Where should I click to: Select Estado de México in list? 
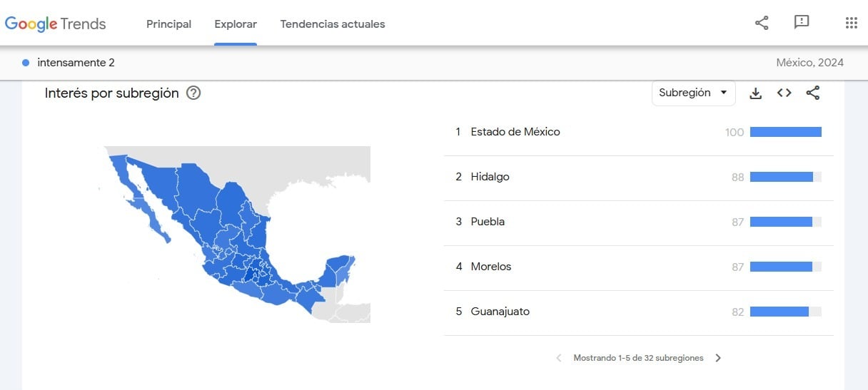click(638, 132)
